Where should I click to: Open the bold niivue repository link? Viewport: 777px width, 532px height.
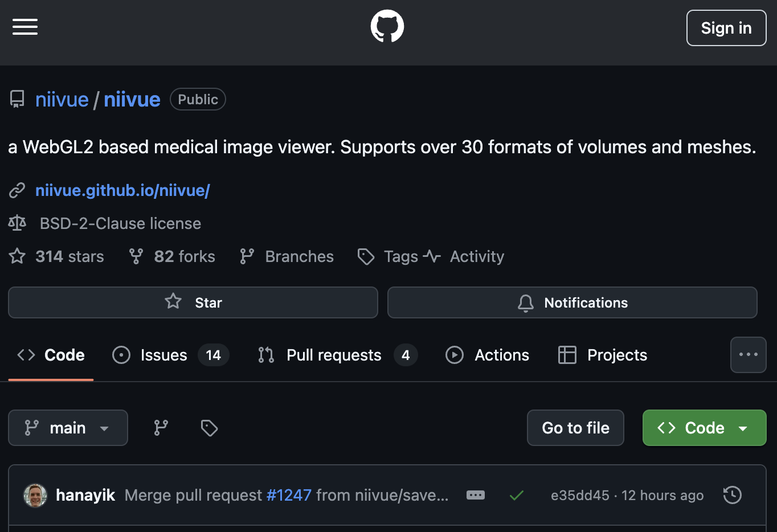132,100
